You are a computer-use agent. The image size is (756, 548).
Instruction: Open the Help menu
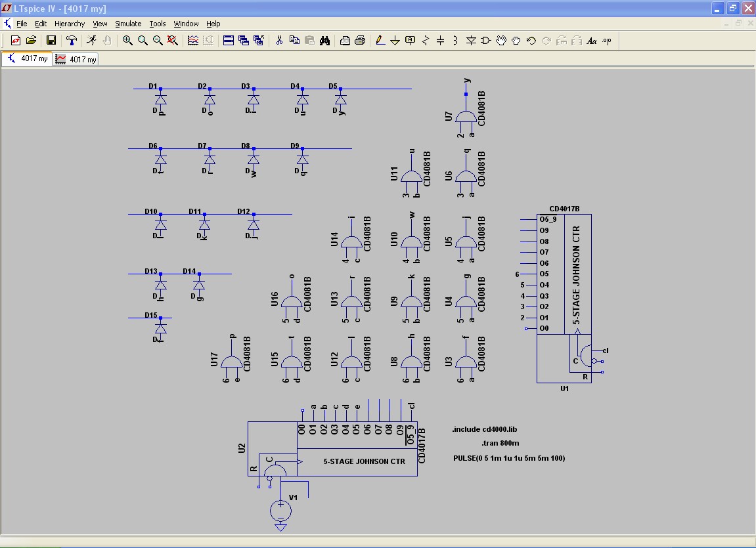pos(213,24)
